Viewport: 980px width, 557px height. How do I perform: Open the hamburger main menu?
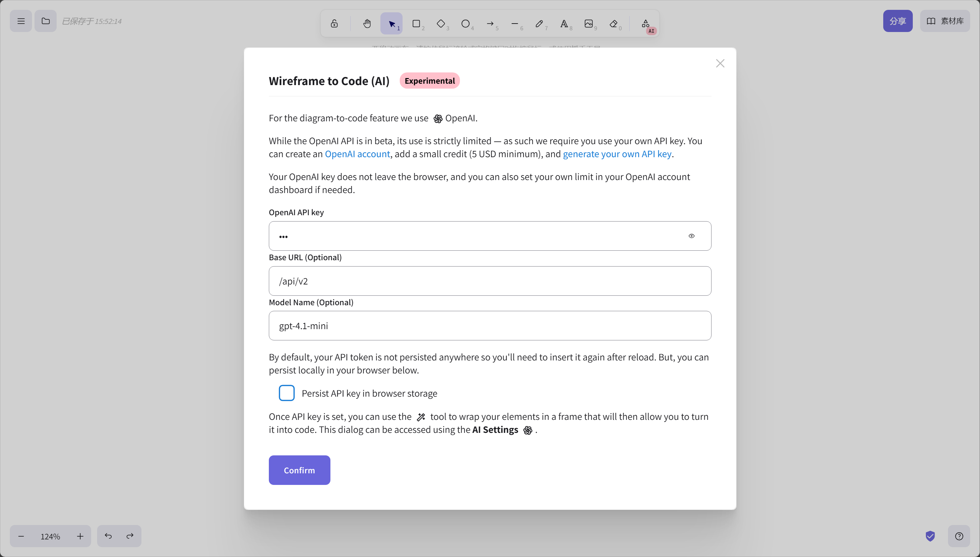[x=21, y=21]
